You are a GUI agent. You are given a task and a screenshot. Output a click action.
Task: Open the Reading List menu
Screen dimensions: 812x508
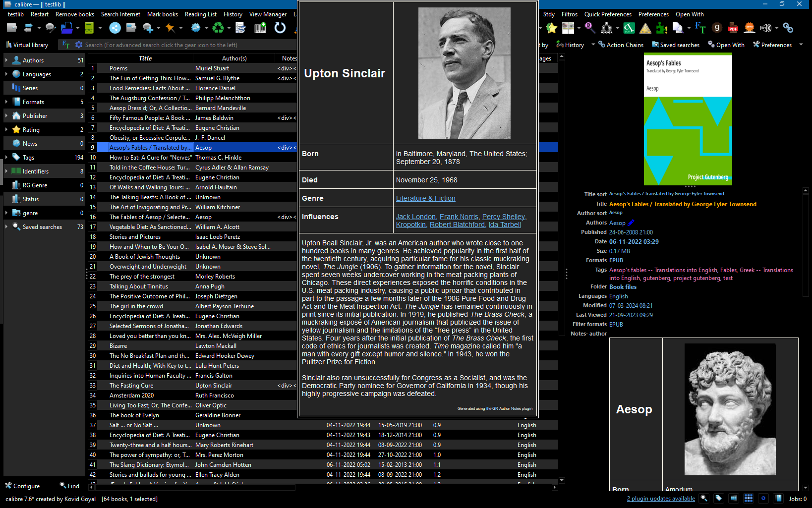(201, 14)
